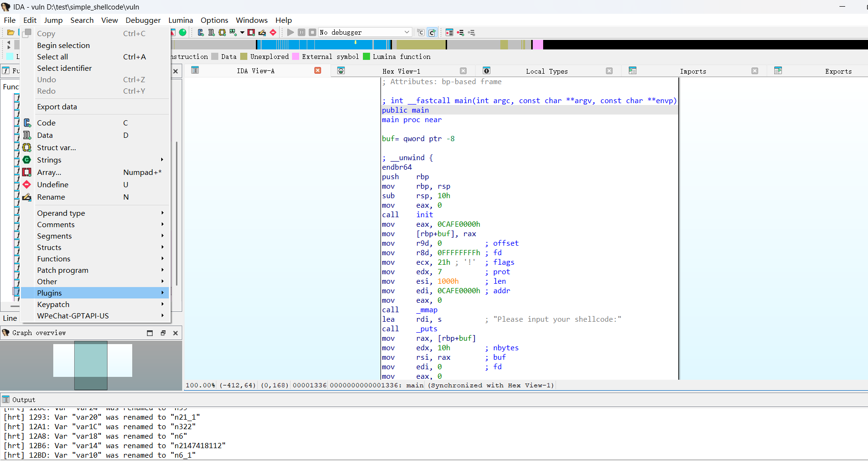Undefine bytes with the red diamond toolbar icon
The image size is (868, 461).
[x=273, y=32]
